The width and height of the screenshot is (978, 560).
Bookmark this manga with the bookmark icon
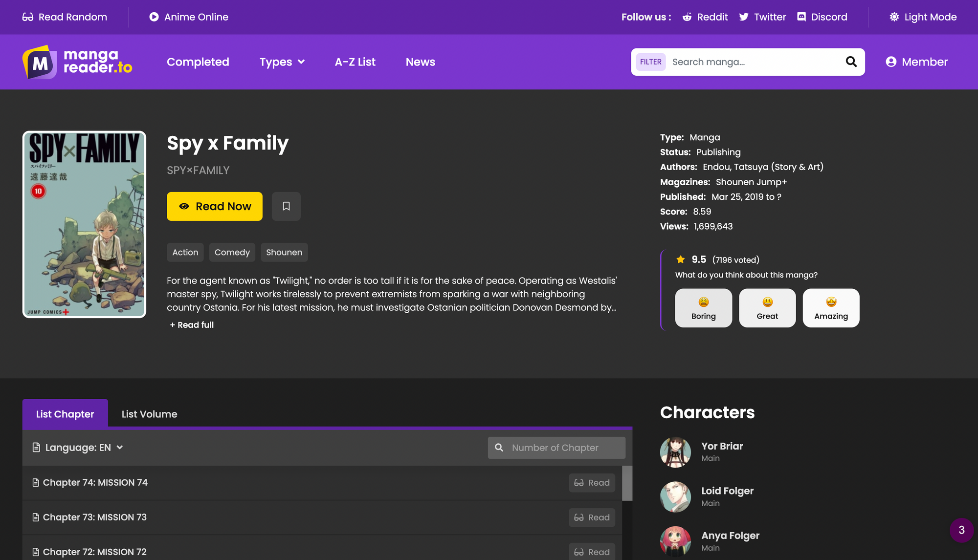click(x=287, y=206)
